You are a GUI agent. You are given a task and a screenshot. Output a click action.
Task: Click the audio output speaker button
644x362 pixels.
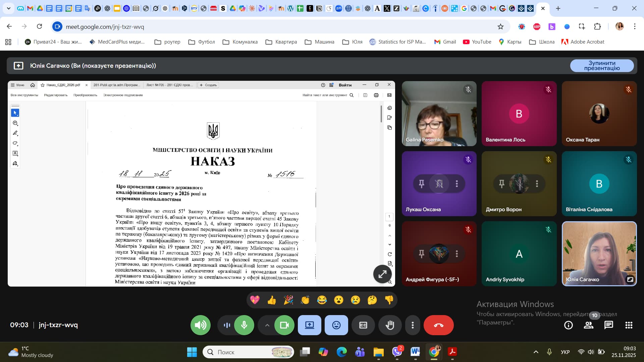[200, 325]
